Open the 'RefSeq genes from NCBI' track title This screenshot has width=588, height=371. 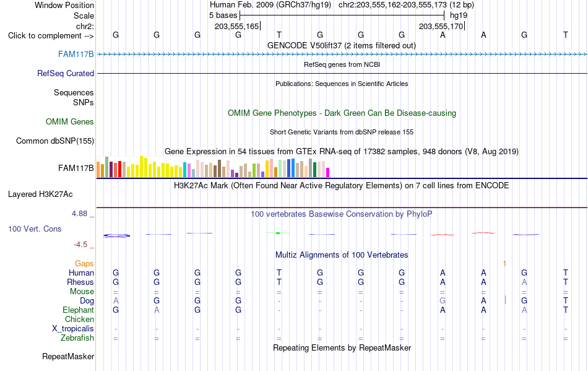click(342, 64)
